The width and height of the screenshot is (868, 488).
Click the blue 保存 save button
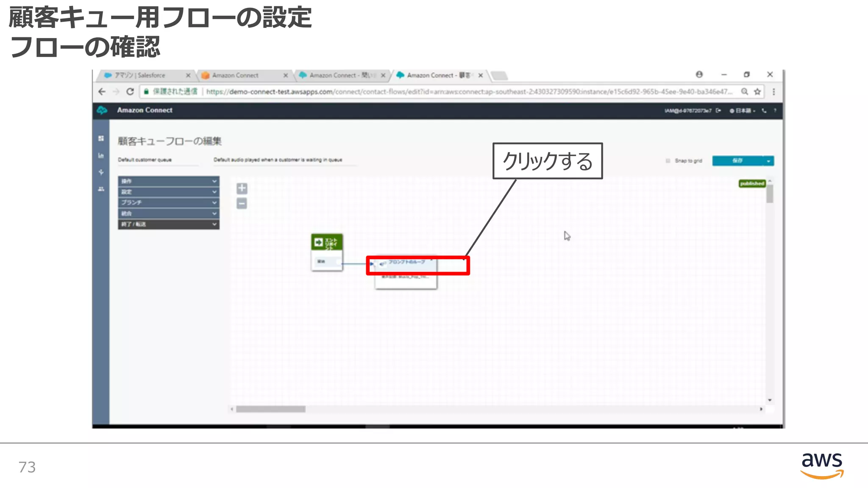pos(737,161)
